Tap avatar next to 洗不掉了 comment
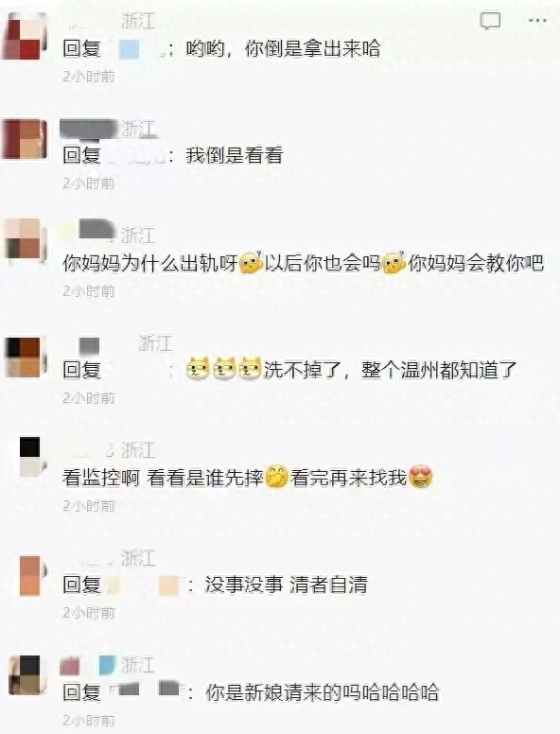This screenshot has height=734, width=560. [26, 357]
